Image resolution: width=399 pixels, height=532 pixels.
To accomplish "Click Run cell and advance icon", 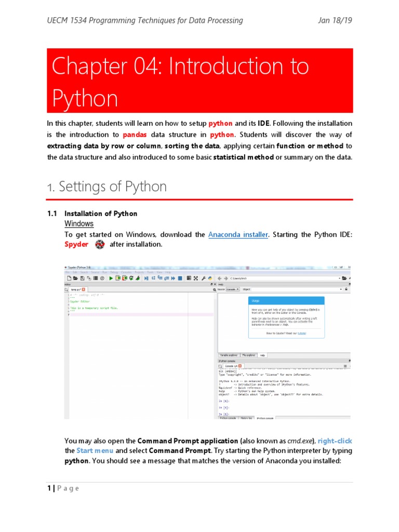I will [125, 278].
